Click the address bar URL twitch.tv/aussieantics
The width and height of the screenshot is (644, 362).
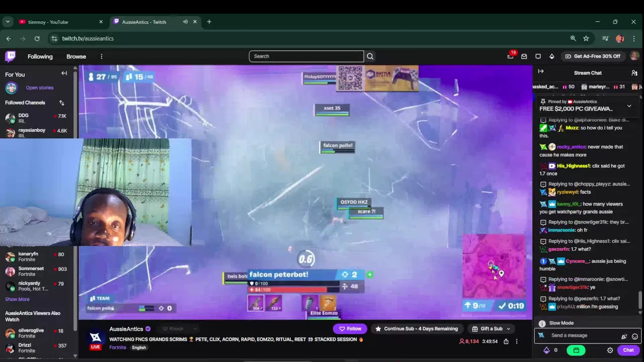[x=88, y=38]
